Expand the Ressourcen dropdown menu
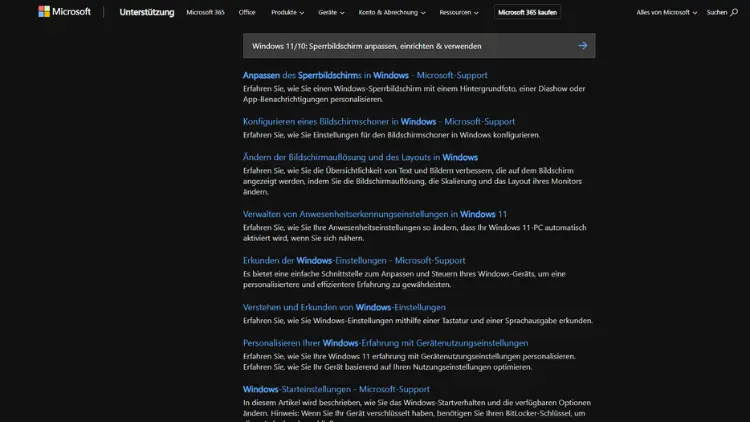 pos(459,12)
